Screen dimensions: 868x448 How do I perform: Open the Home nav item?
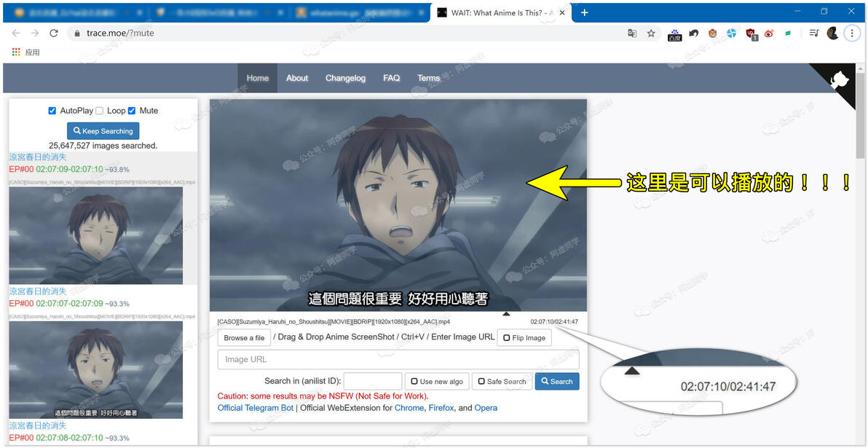pos(257,78)
